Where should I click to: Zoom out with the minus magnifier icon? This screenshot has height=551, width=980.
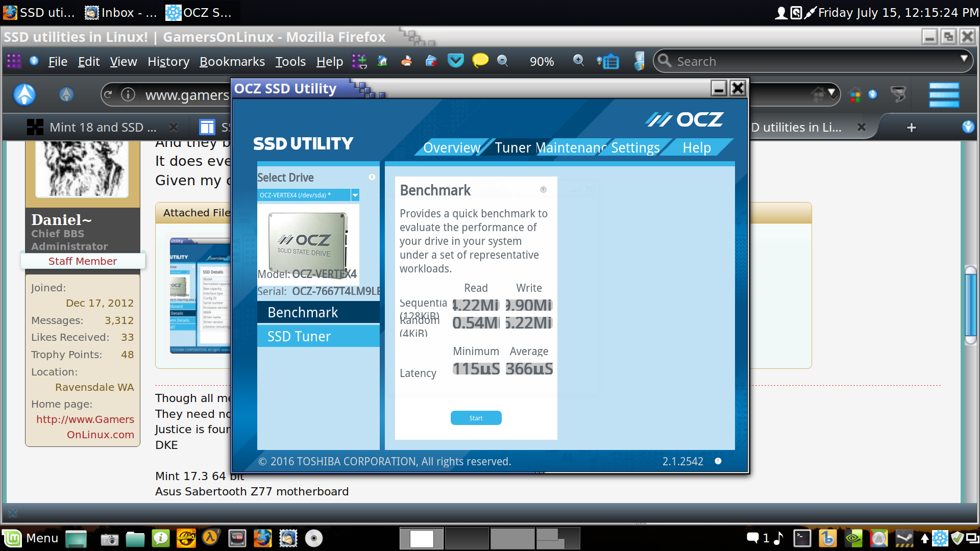pos(503,61)
